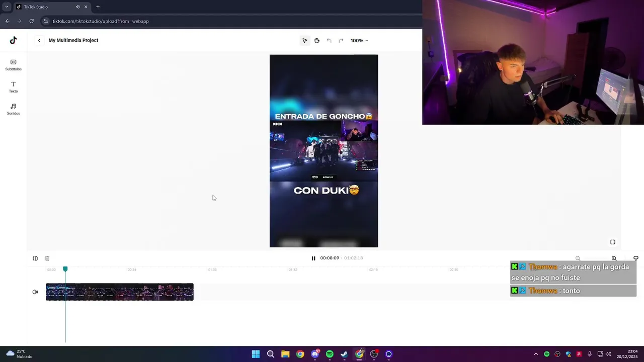Open a new browser tab

click(98, 7)
